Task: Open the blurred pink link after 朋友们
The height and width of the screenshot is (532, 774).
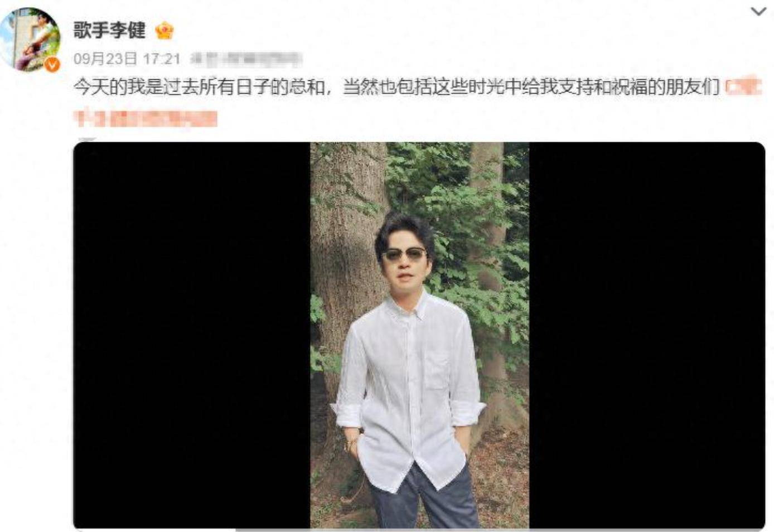Action: (x=743, y=87)
